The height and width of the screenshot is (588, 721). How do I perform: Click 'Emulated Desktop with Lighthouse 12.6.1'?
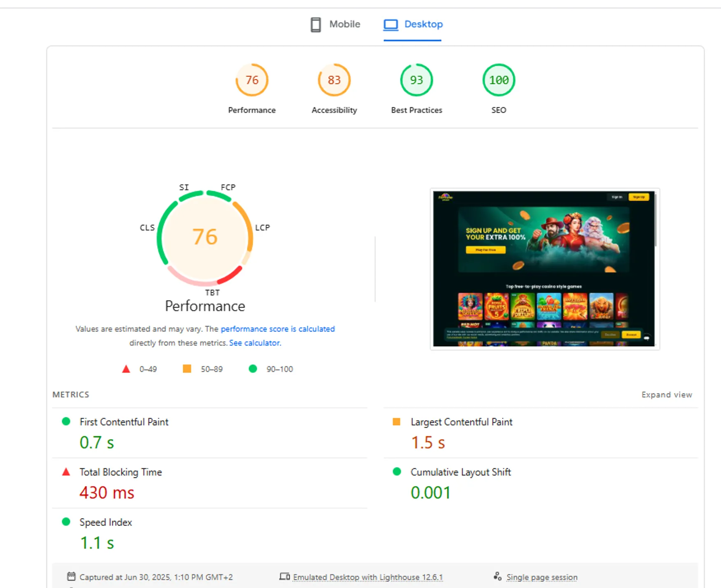tap(368, 577)
